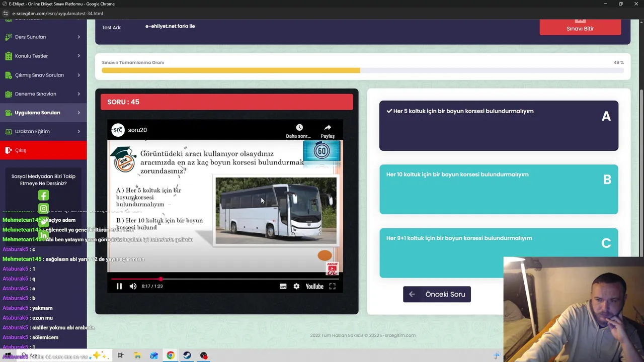644x362 pixels.
Task: Click the Sınavın Tamamlanma Oranı label
Action: 133,63
